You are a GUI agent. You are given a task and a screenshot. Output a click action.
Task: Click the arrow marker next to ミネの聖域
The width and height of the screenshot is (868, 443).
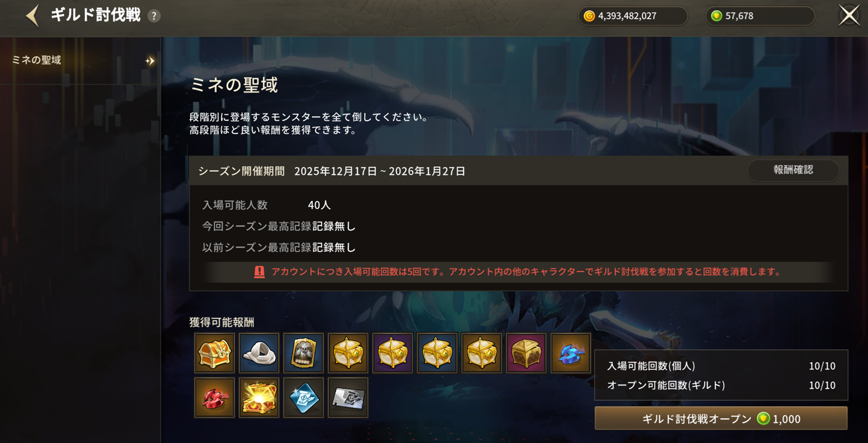pos(150,61)
